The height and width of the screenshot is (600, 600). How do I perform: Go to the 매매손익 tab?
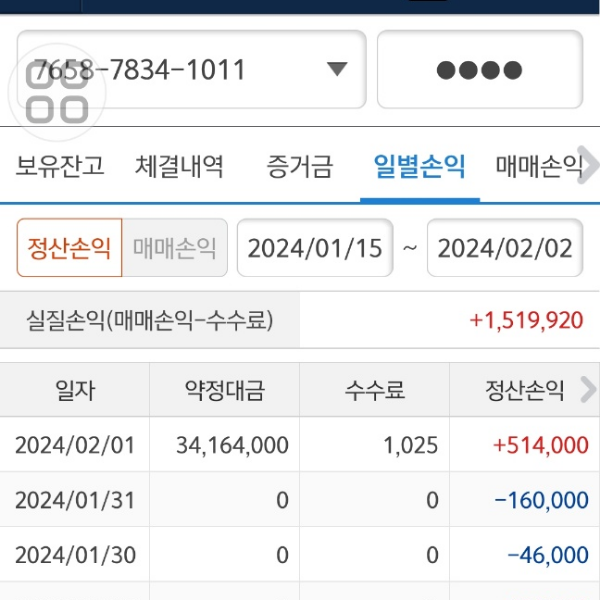pyautogui.click(x=539, y=166)
